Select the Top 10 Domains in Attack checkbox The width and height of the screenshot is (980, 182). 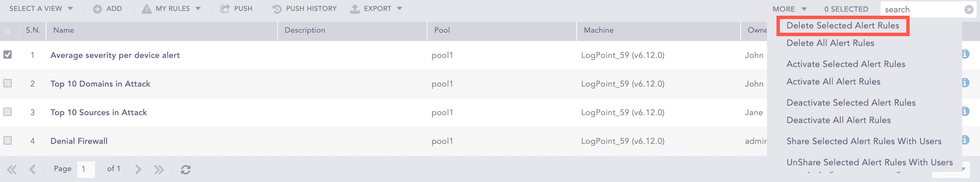[8, 83]
